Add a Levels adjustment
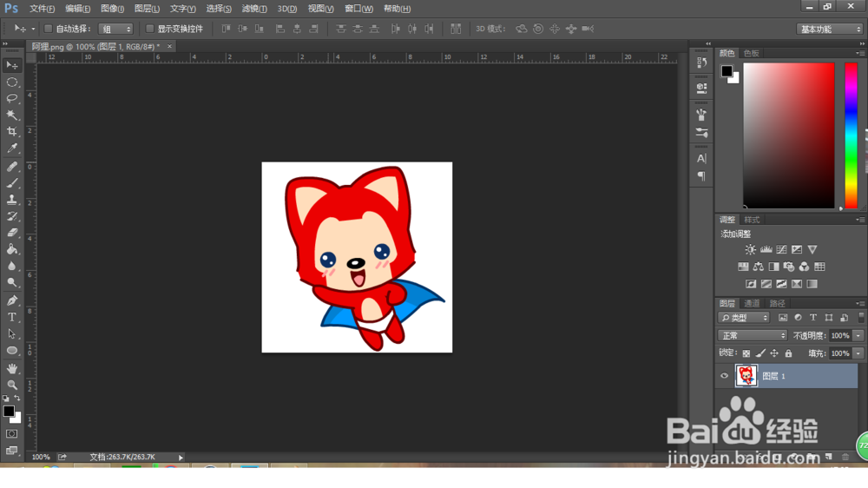The image size is (868, 488). (x=766, y=249)
